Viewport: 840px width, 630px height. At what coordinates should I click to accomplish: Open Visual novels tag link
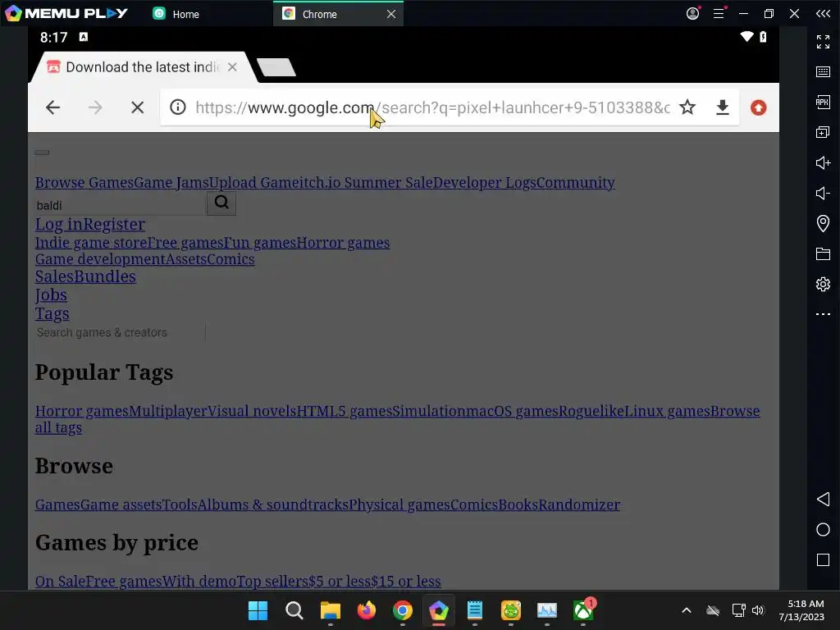(x=252, y=411)
